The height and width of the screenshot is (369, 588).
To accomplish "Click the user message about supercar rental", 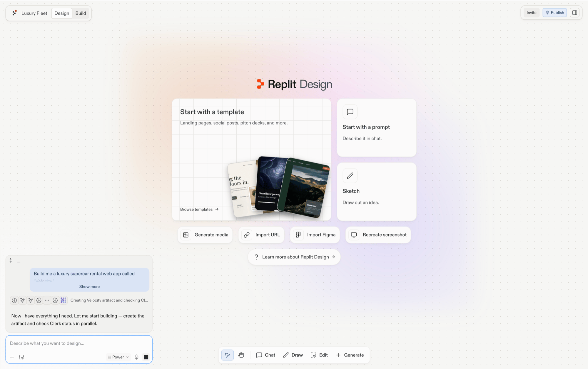I will (x=89, y=280).
